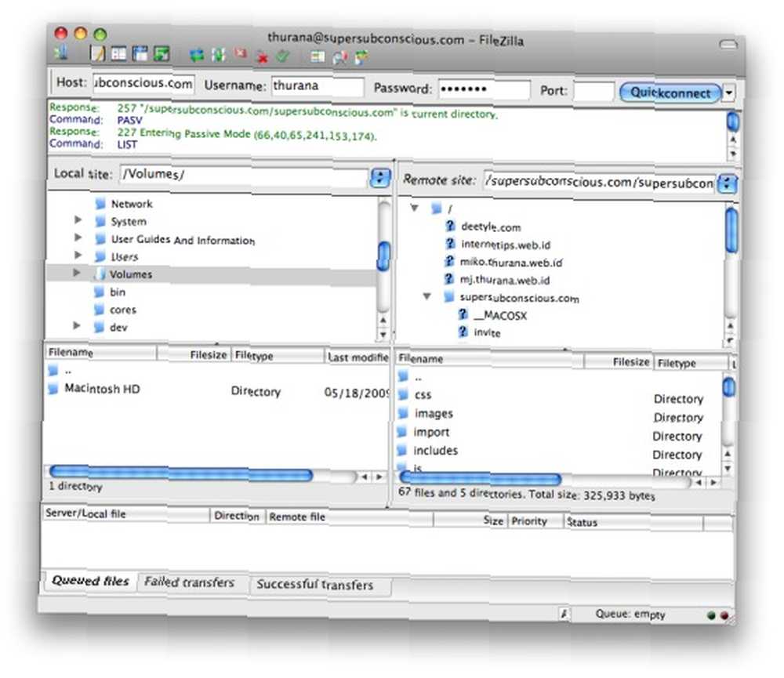The image size is (784, 678).
Task: Click the import folder icon in remote list
Action: [401, 432]
